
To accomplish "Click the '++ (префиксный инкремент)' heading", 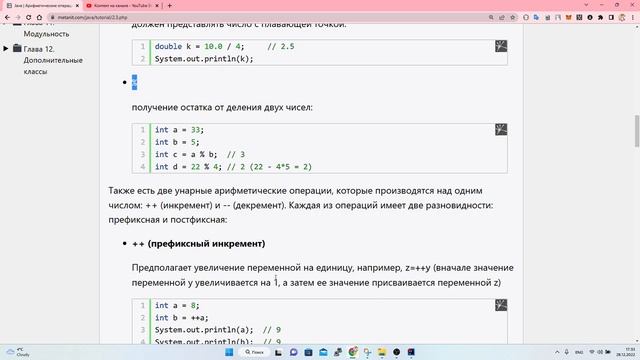I will [x=198, y=243].
